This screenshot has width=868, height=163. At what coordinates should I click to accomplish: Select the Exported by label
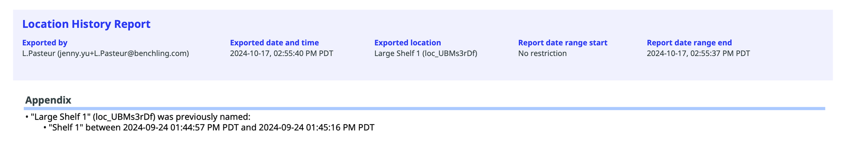(45, 43)
